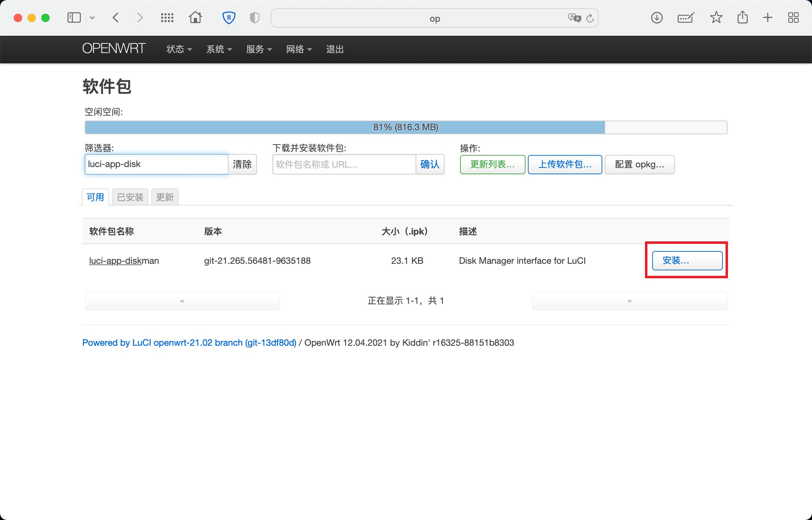
Task: Open the start page grid
Action: pos(167,18)
